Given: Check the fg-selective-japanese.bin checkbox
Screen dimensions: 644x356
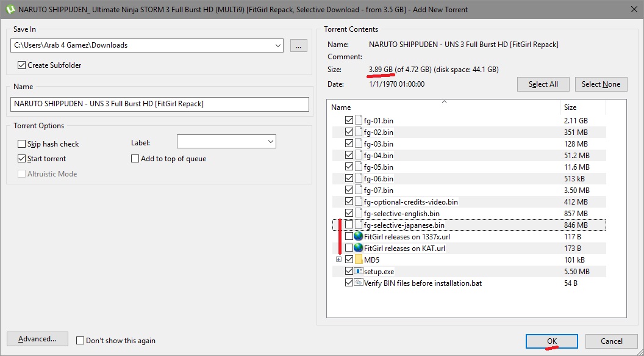Looking at the screenshot, I should [349, 225].
